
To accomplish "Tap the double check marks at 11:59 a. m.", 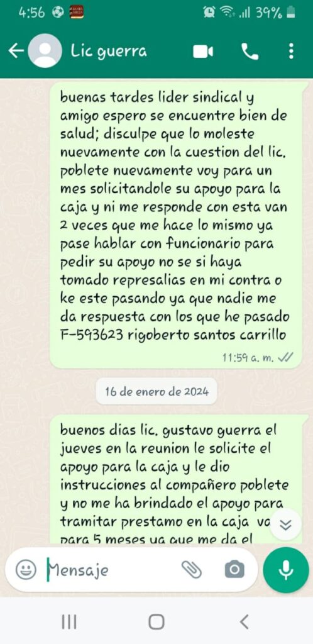I will tap(285, 358).
